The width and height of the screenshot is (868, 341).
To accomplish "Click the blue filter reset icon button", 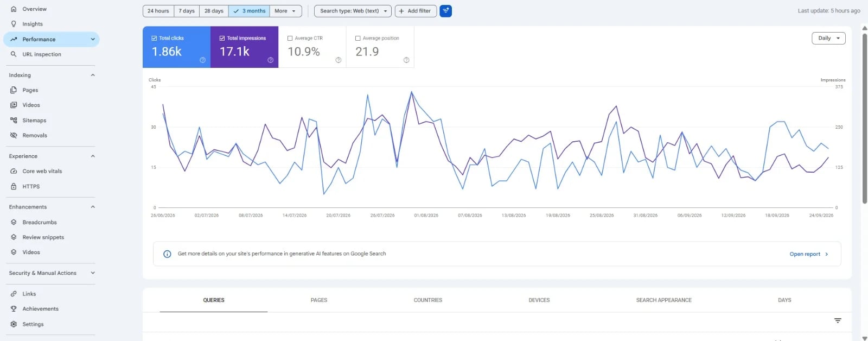I will (x=445, y=11).
